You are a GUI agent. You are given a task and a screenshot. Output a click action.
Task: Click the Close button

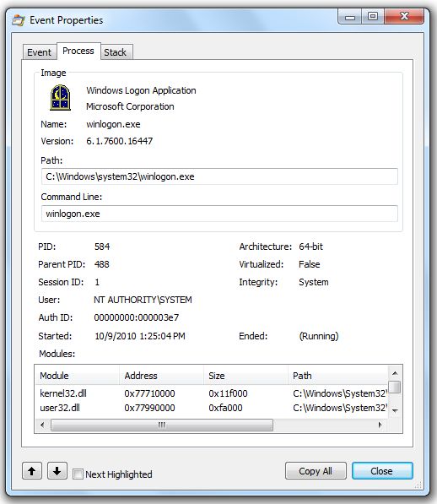pos(382,471)
